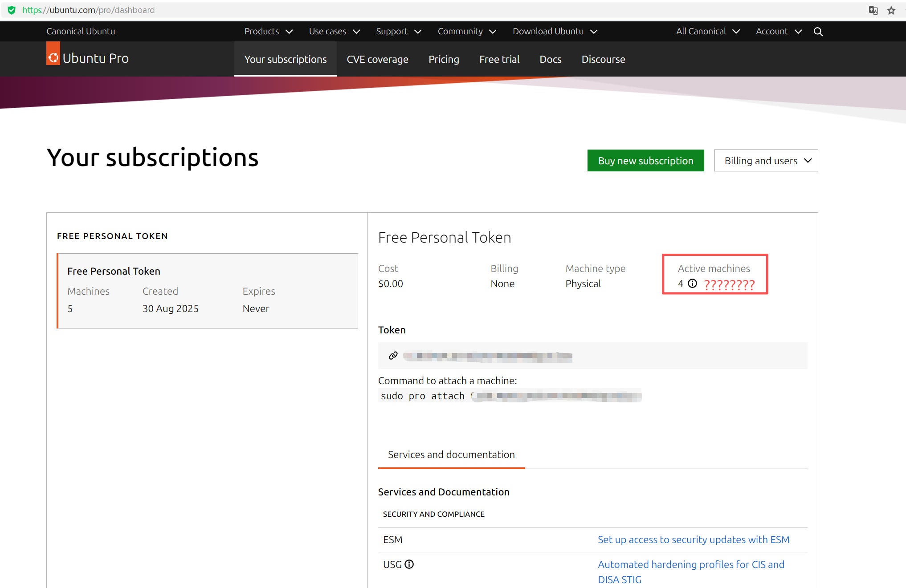This screenshot has height=588, width=906.
Task: Click the Services and Documentation subheading
Action: (444, 492)
